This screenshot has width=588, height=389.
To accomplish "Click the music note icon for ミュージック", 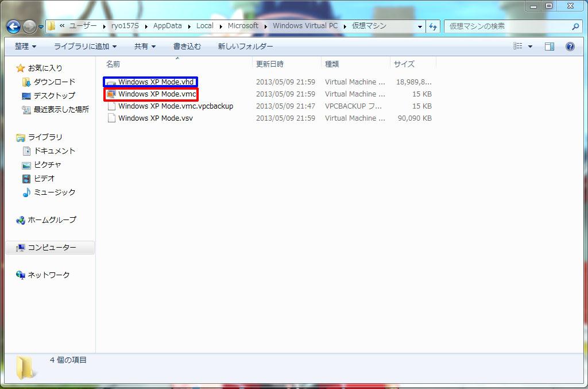I will point(26,192).
